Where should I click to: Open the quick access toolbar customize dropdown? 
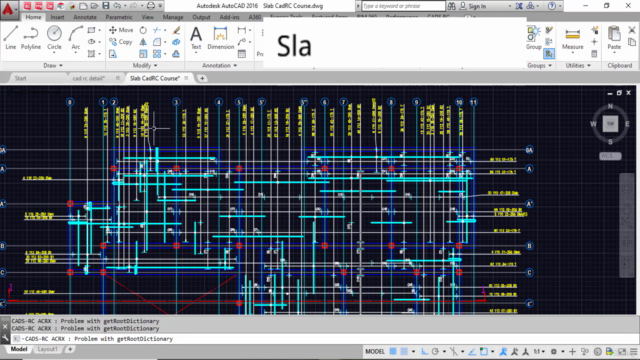(160, 6)
